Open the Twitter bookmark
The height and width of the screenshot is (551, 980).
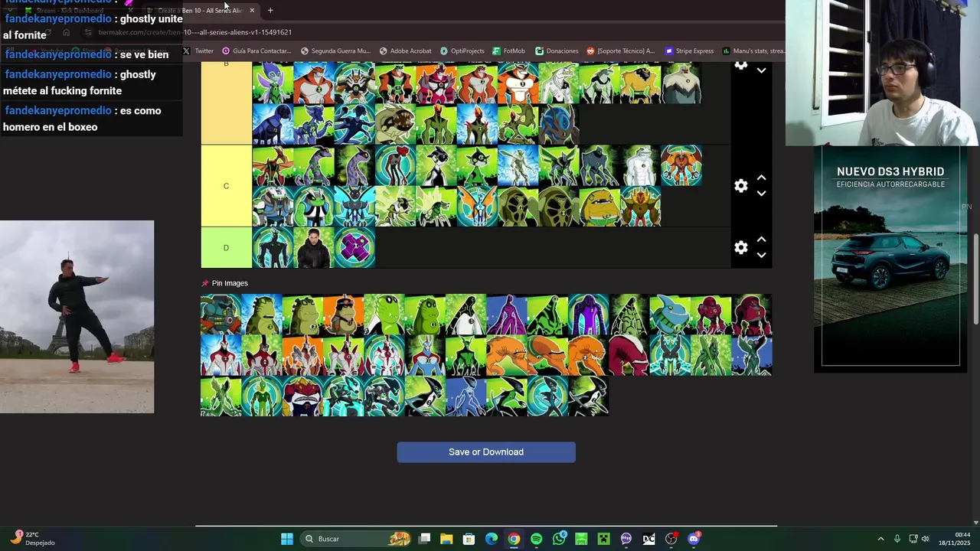click(x=198, y=51)
